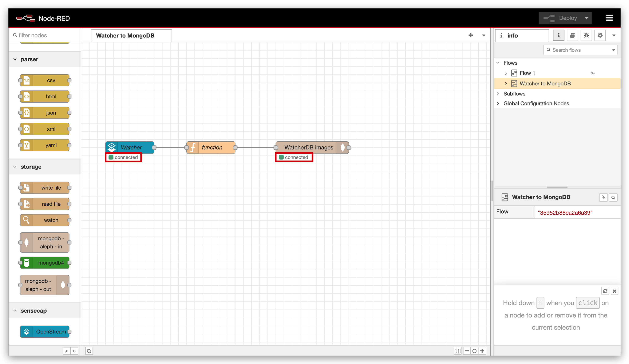Select the watch palette node
This screenshot has height=364, width=629.
tap(45, 220)
